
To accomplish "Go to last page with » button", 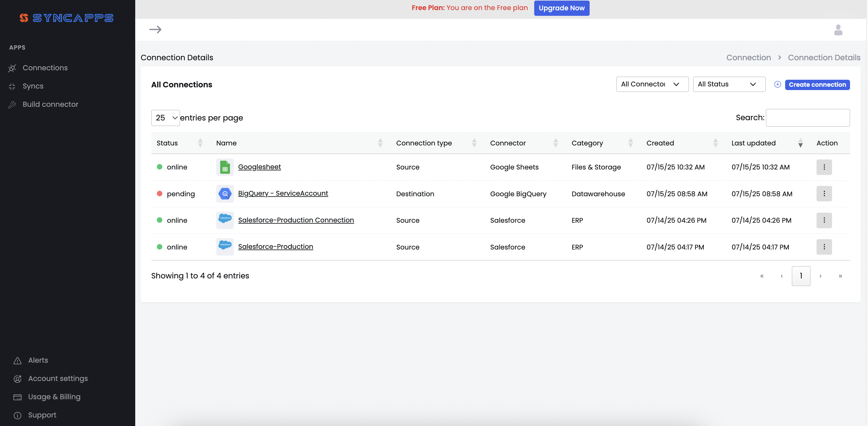I will coord(840,276).
